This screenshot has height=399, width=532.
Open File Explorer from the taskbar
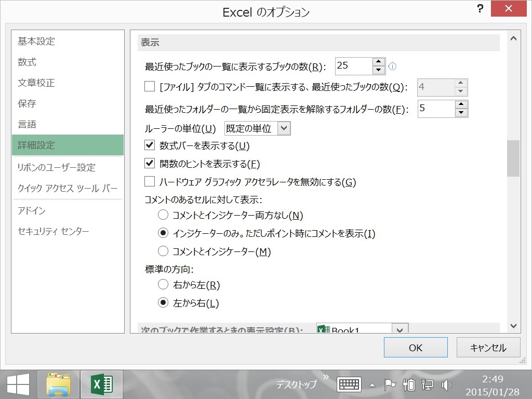coord(58,384)
